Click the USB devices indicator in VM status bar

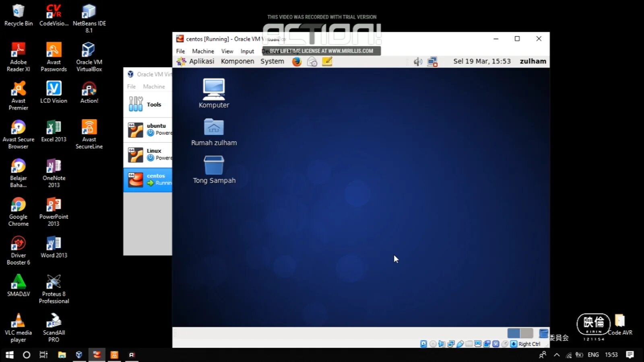click(460, 344)
